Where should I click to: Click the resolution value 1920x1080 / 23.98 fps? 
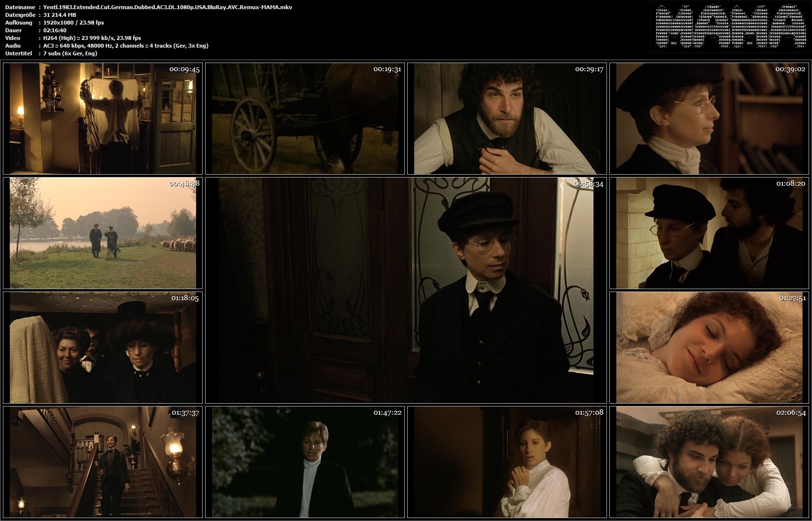coord(74,23)
